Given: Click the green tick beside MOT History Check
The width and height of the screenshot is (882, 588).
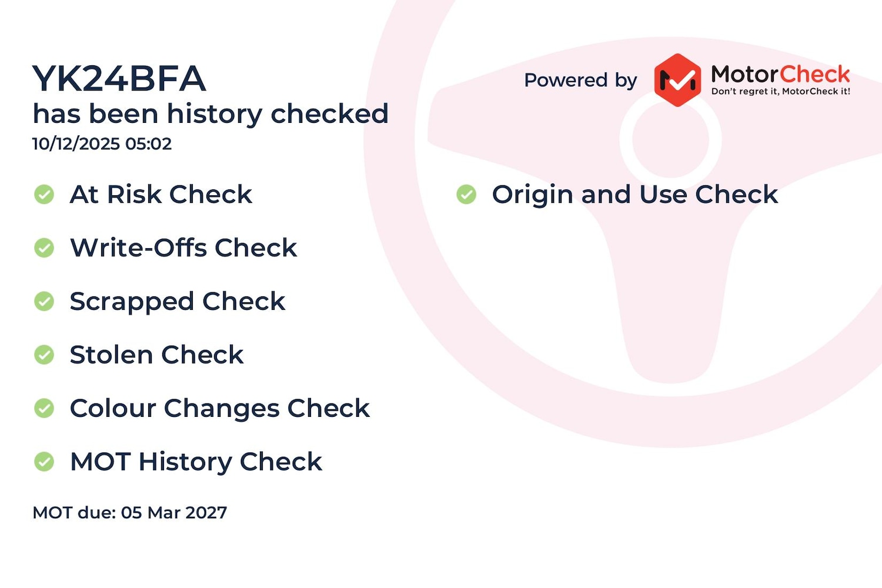Looking at the screenshot, I should (x=44, y=462).
